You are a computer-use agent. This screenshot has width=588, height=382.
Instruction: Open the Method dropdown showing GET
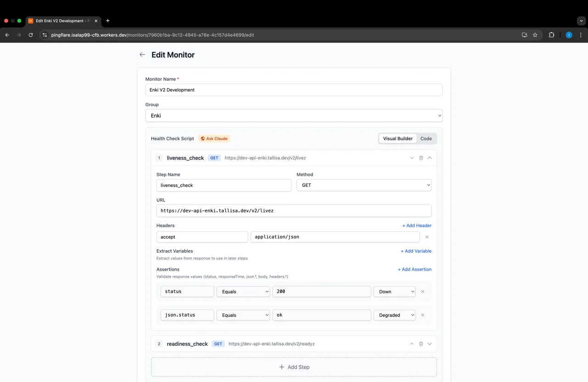(x=364, y=185)
